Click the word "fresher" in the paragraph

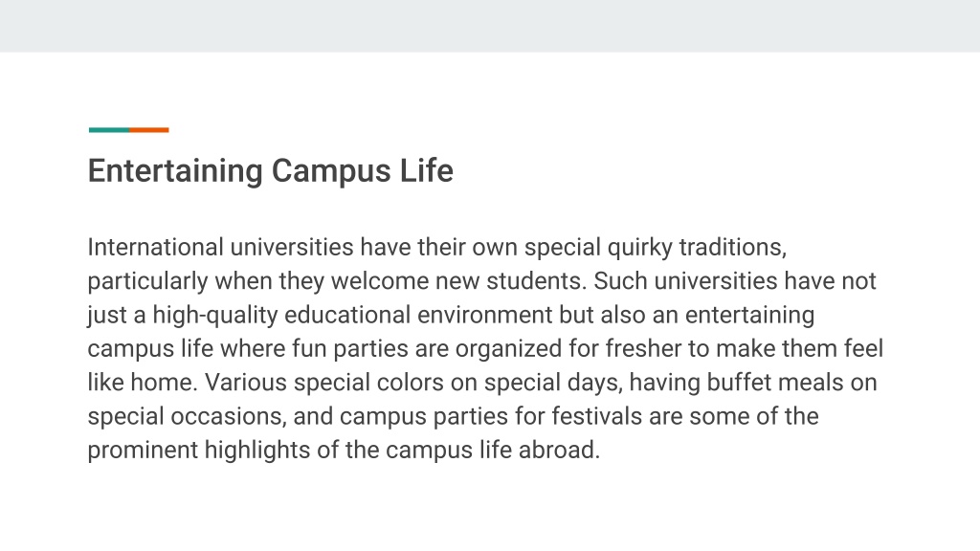point(643,348)
